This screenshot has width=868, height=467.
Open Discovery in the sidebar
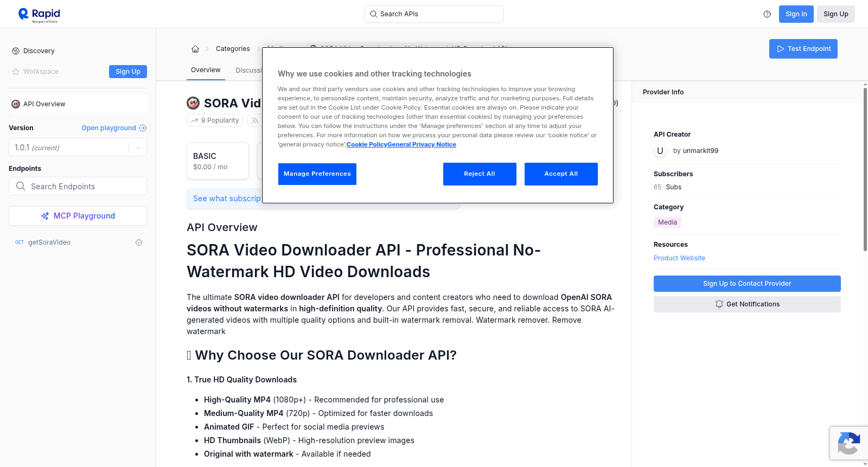[39, 51]
